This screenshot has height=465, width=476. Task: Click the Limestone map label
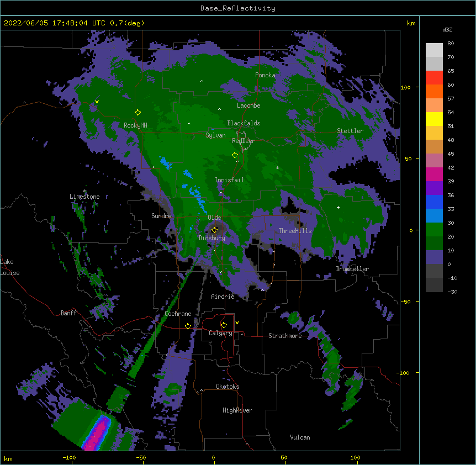click(x=84, y=197)
